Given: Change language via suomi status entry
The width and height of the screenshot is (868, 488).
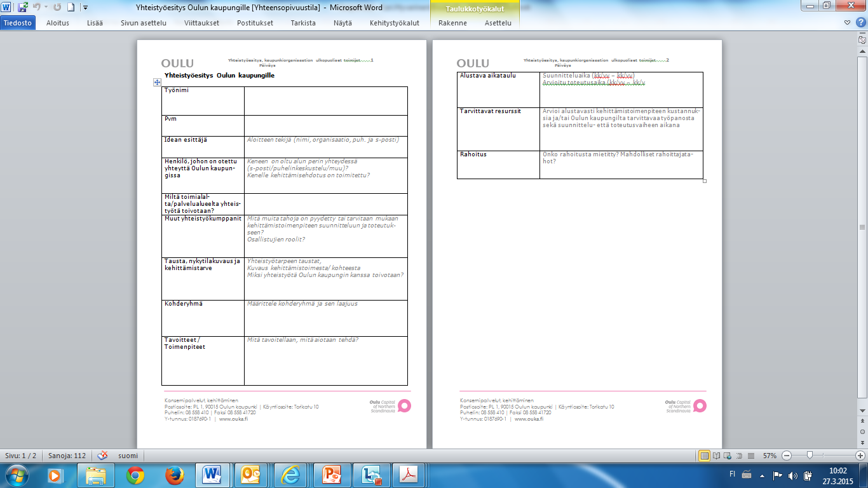Looking at the screenshot, I should pos(128,456).
